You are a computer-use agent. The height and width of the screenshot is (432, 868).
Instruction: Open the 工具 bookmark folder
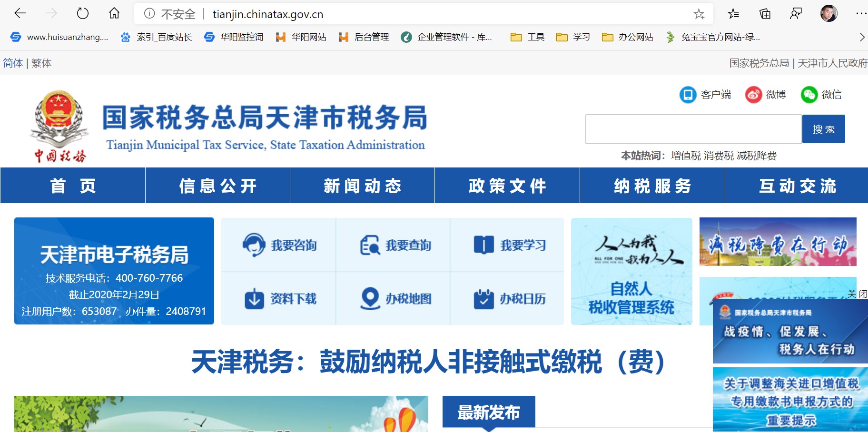pos(527,37)
